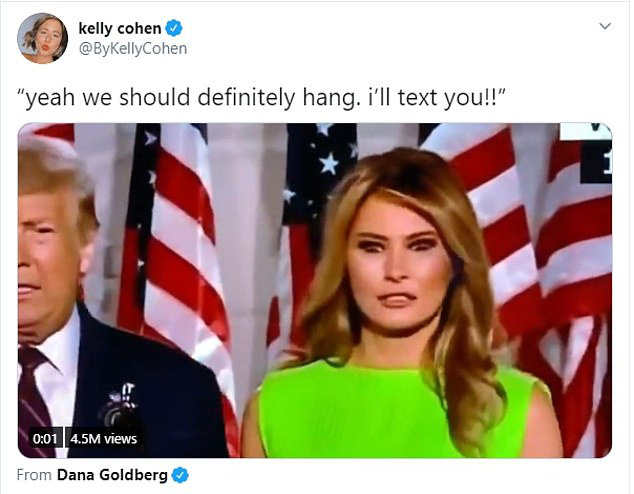The image size is (634, 494).
Task: Click the verified badge beside Dana Goldberg
Action: pyautogui.click(x=180, y=475)
